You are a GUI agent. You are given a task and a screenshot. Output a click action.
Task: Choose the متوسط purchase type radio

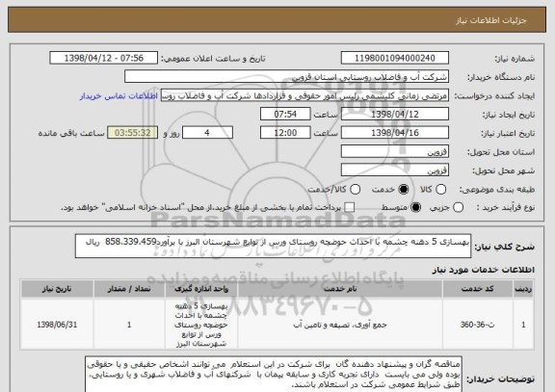coord(415,207)
